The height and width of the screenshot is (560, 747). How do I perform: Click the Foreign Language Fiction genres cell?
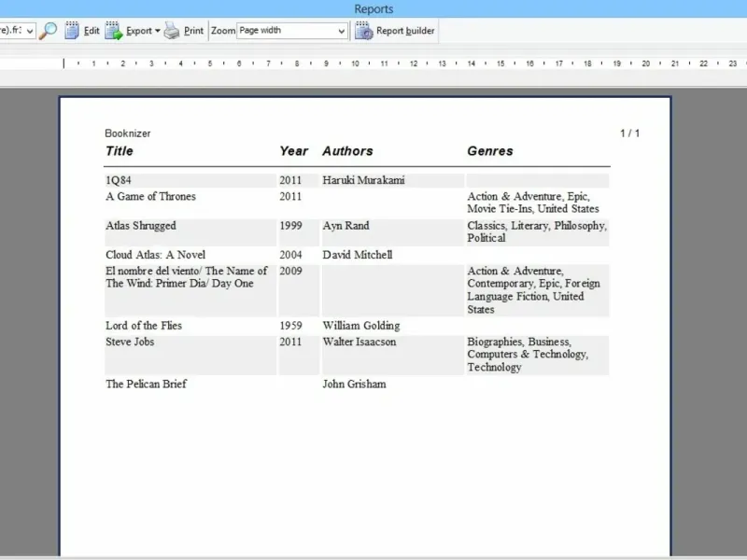coord(537,290)
